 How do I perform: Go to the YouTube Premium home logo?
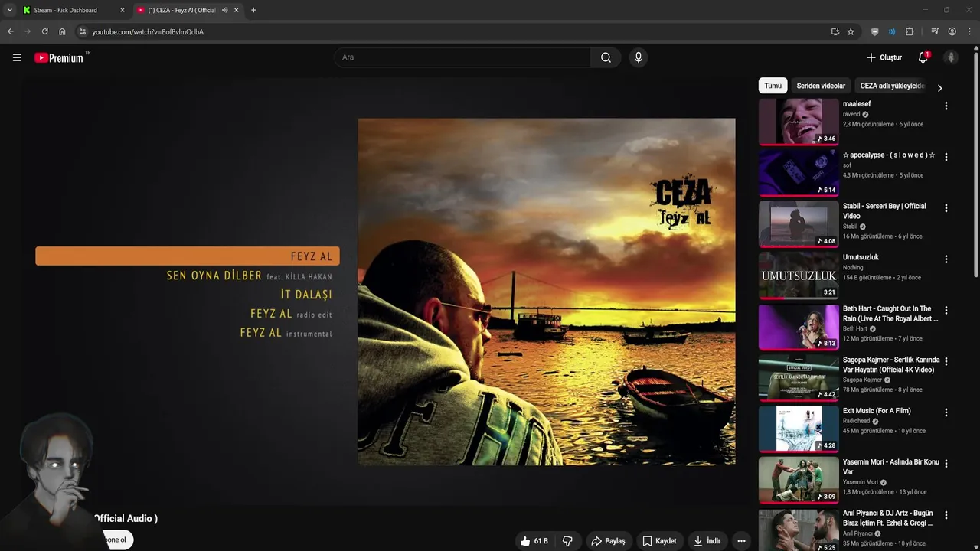tap(60, 57)
